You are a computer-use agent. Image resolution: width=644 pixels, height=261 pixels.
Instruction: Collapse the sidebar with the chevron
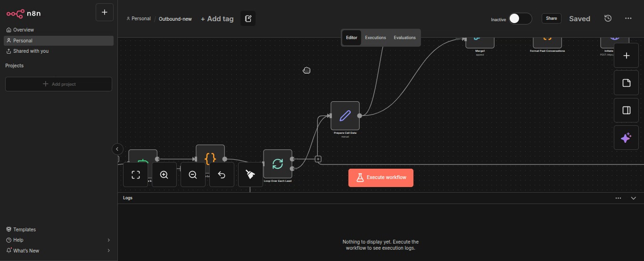coord(117,149)
